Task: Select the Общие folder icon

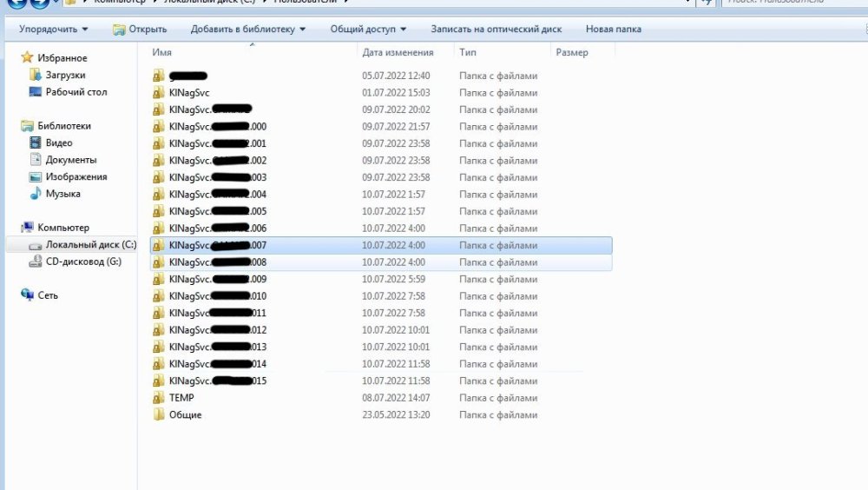Action: (159, 414)
